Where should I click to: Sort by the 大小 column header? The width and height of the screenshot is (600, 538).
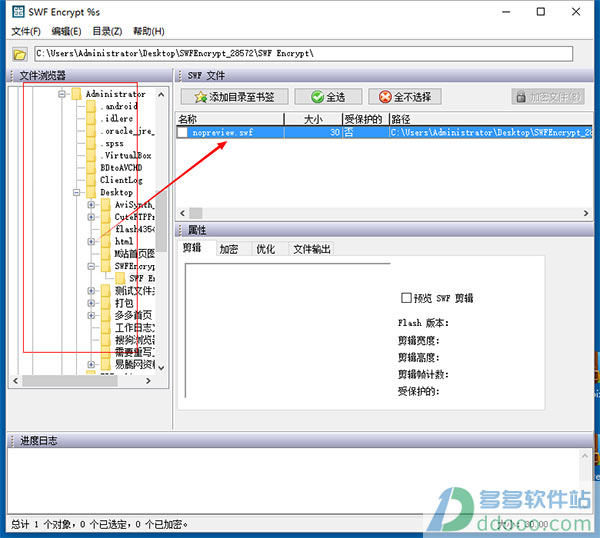[x=313, y=119]
